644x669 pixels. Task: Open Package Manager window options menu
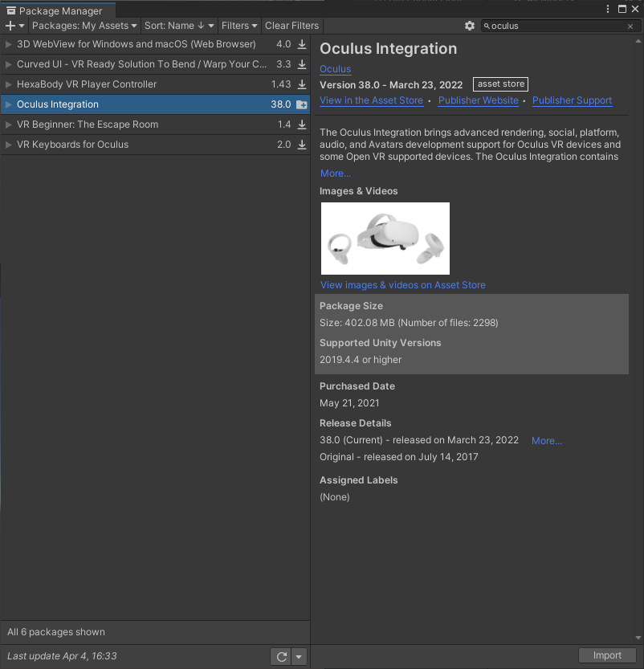608,9
